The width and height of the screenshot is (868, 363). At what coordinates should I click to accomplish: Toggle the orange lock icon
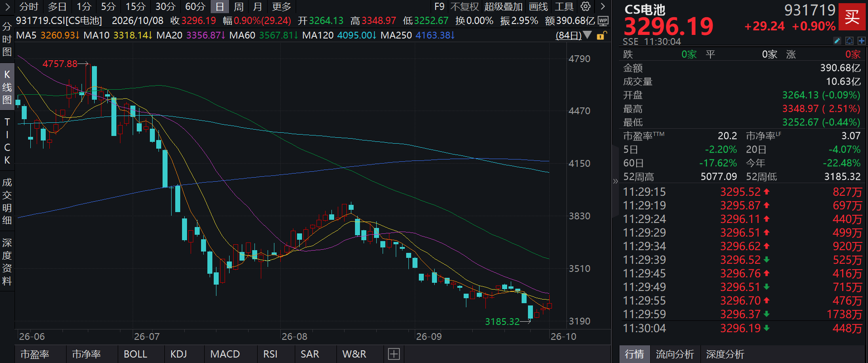(601, 35)
